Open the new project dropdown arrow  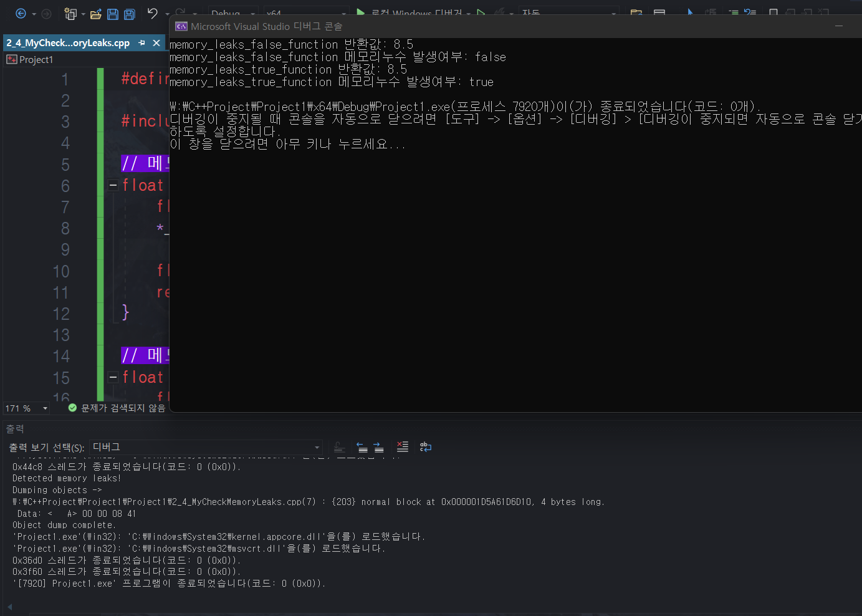tap(83, 14)
